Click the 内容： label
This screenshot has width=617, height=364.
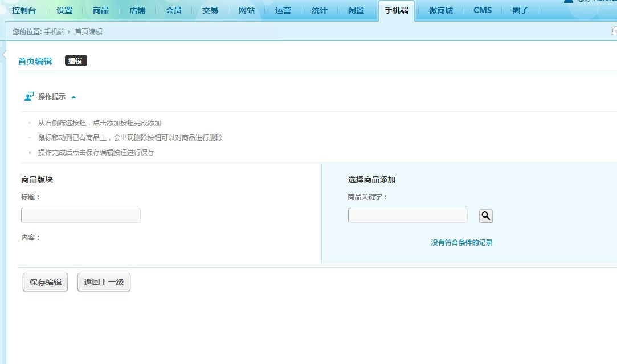[30, 238]
